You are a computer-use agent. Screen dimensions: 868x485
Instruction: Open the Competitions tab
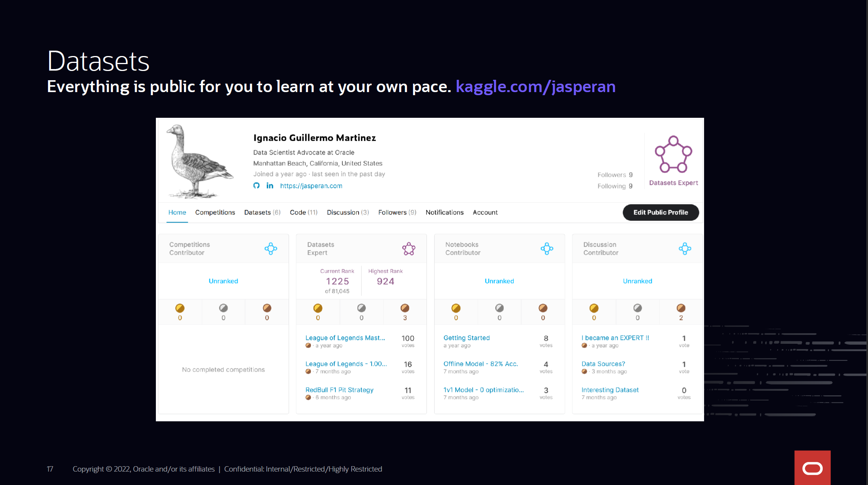[215, 212]
